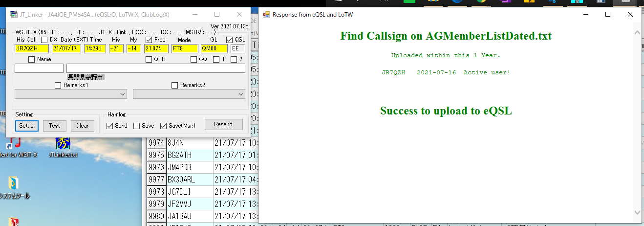Click the empty Name input field
Screen dimensions: 644x226
[x=39, y=68]
